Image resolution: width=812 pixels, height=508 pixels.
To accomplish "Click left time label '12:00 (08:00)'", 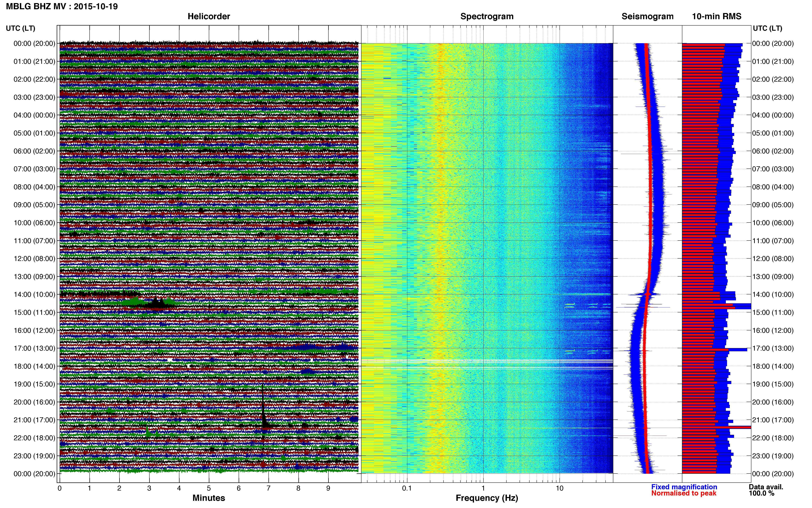I will pos(34,259).
